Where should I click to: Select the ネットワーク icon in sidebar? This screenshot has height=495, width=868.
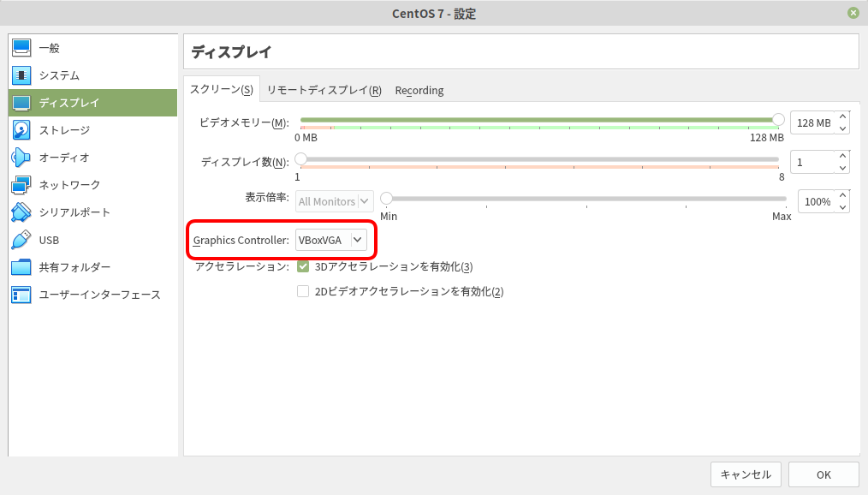coord(22,185)
